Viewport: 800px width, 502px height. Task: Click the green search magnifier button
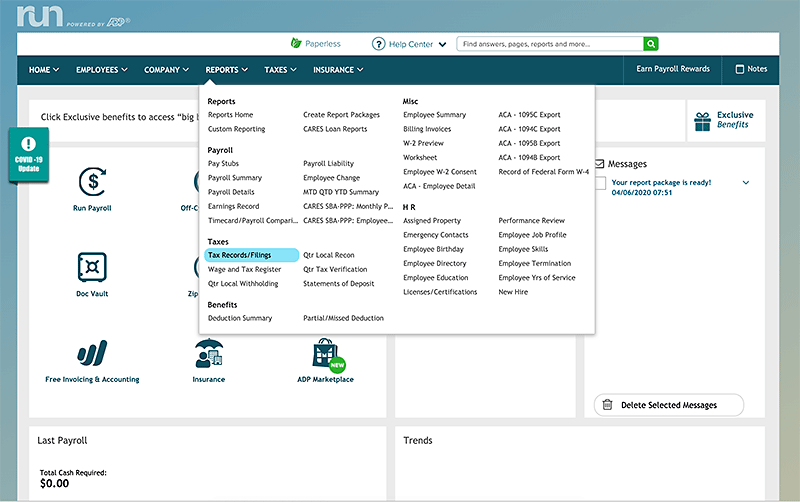click(651, 44)
